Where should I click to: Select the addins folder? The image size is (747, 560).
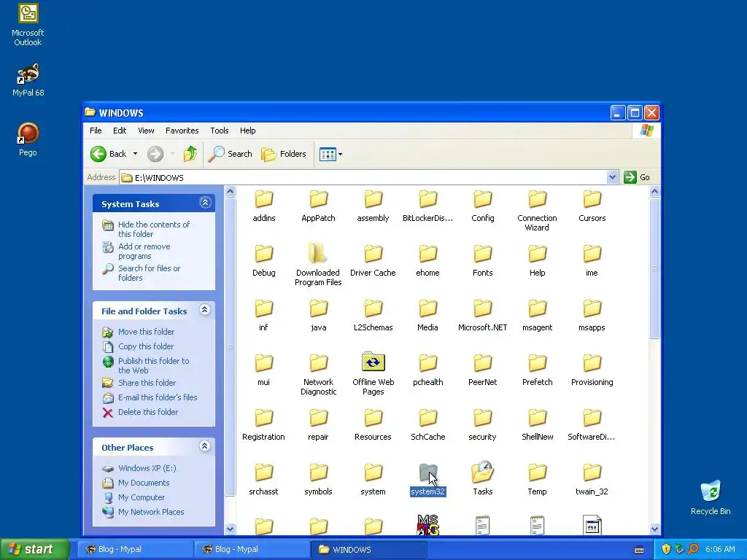[263, 206]
